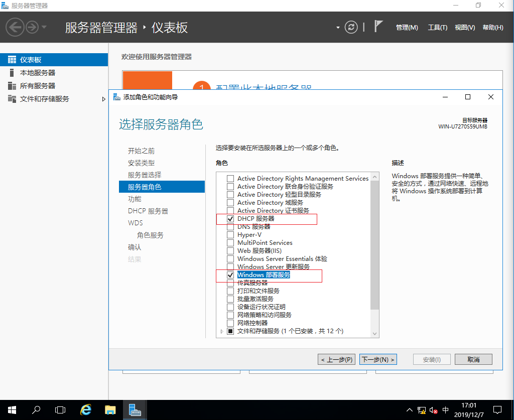Check Active Directory 域服务 role
This screenshot has height=420, width=514.
click(230, 203)
